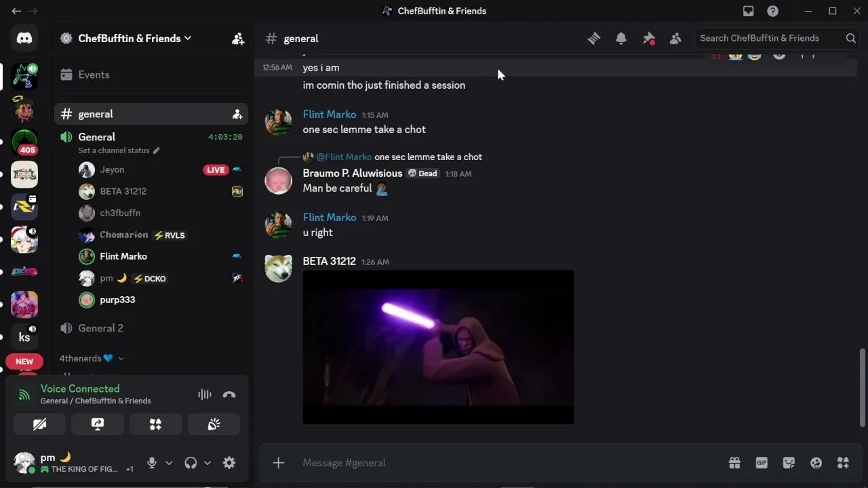Go back with the title bar arrow
868x488 pixels.
coord(16,11)
